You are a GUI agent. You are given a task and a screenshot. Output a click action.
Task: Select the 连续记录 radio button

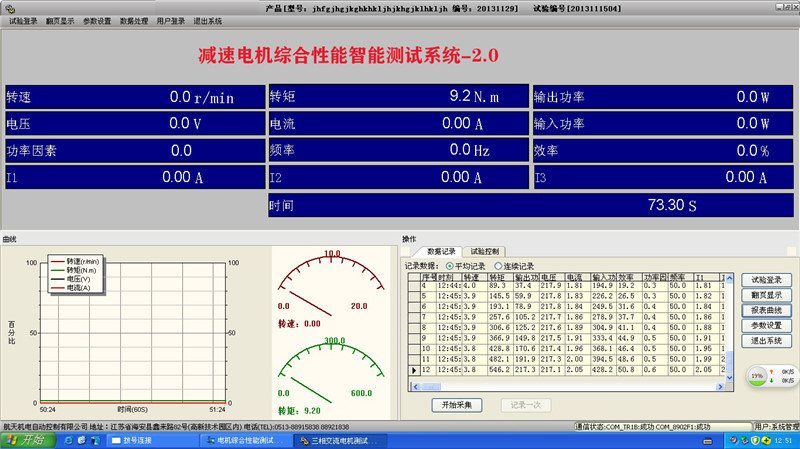tap(499, 266)
